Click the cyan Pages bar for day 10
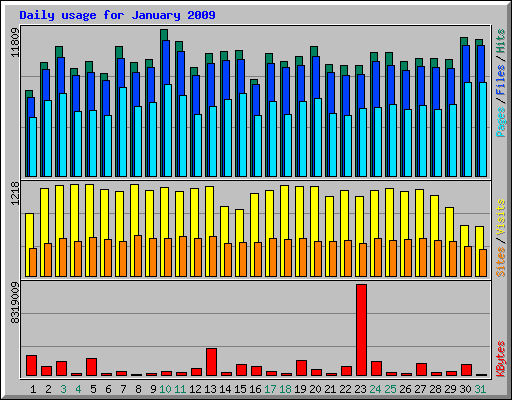Image resolution: width=512 pixels, height=400 pixels. click(x=168, y=130)
